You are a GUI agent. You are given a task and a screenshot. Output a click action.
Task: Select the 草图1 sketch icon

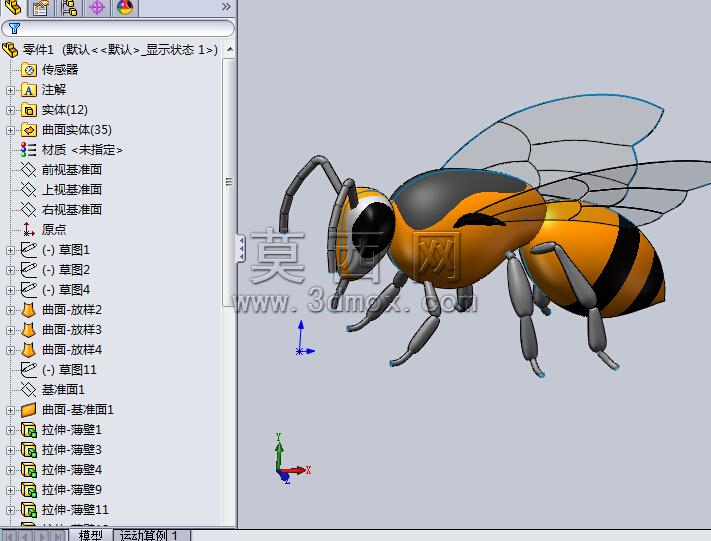pyautogui.click(x=29, y=249)
